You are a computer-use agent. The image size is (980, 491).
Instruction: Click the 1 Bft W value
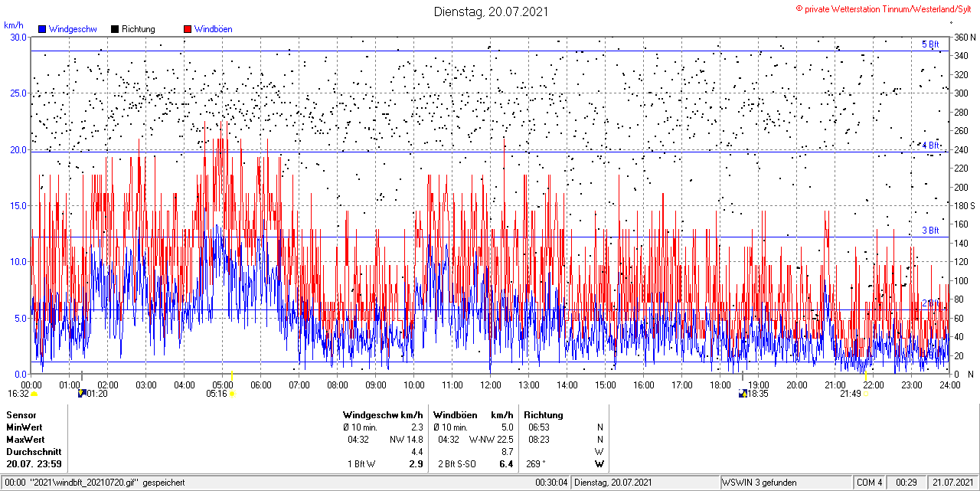pos(361,463)
